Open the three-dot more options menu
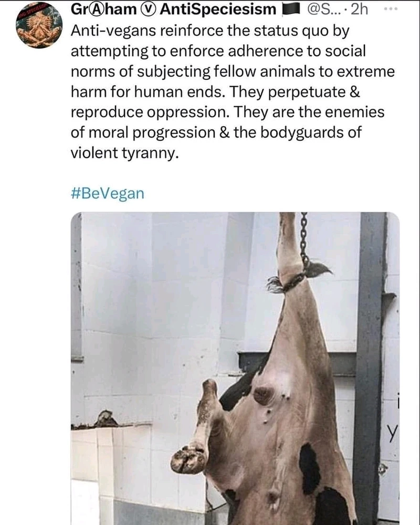 pyautogui.click(x=390, y=9)
